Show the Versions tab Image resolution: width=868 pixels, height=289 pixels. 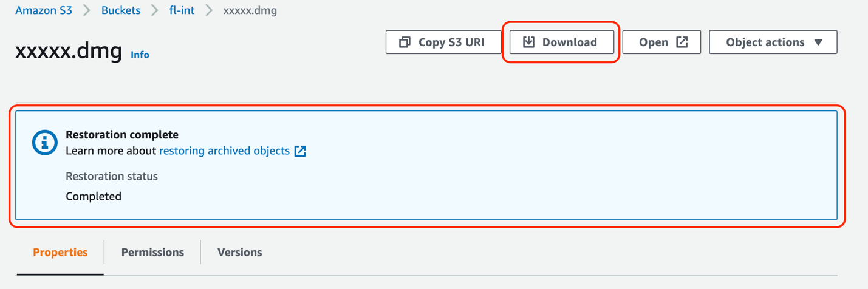[x=239, y=253]
